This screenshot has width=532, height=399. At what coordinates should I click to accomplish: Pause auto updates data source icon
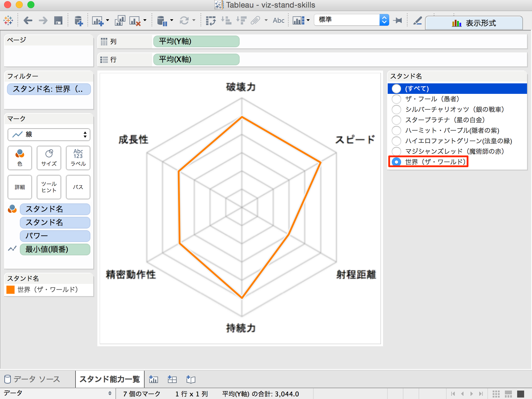[162, 21]
